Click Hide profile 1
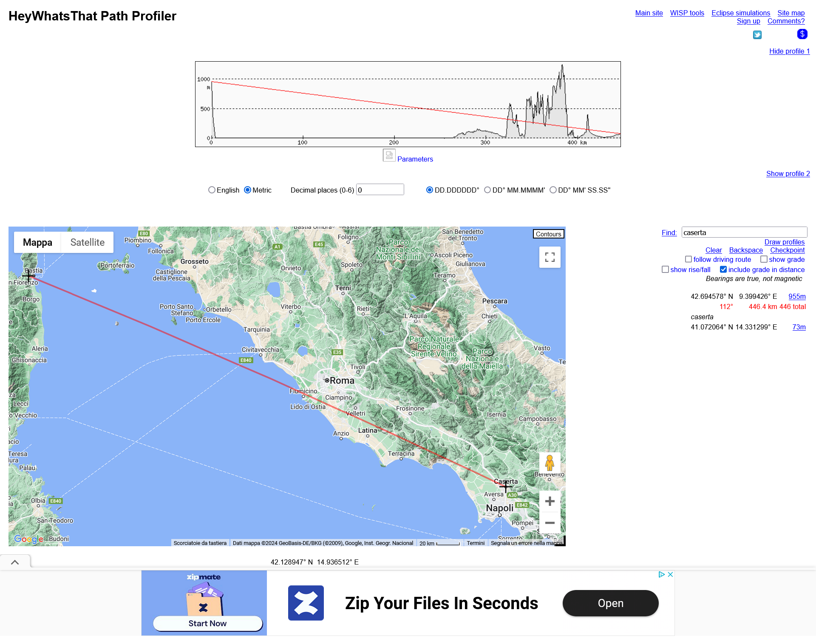Screen dimensions: 816x644 pos(789,51)
